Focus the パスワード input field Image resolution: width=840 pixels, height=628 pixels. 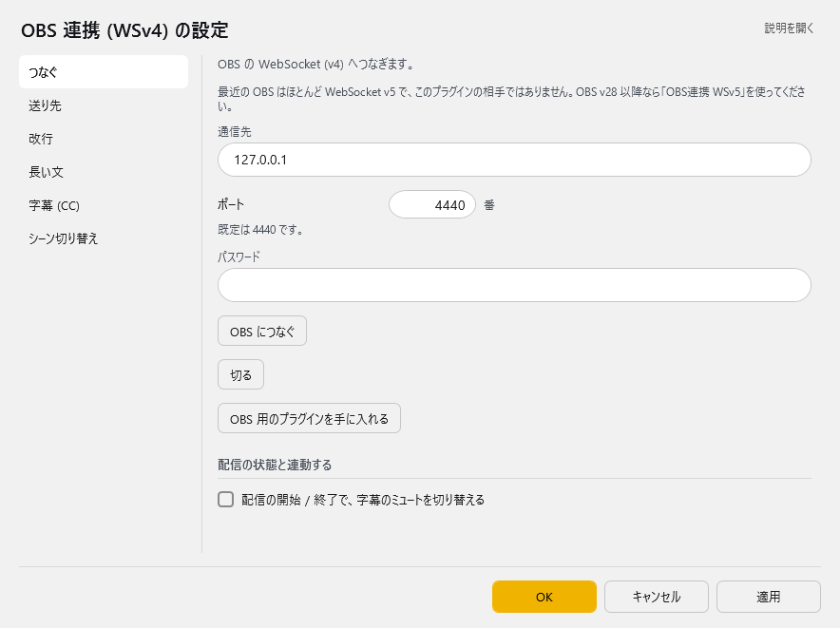tap(514, 285)
